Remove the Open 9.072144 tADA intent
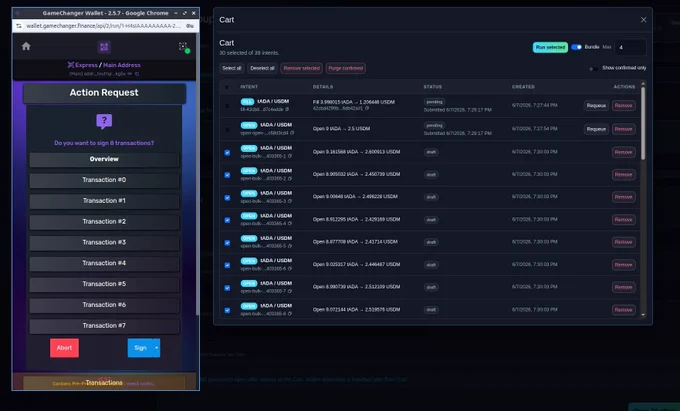 point(624,310)
